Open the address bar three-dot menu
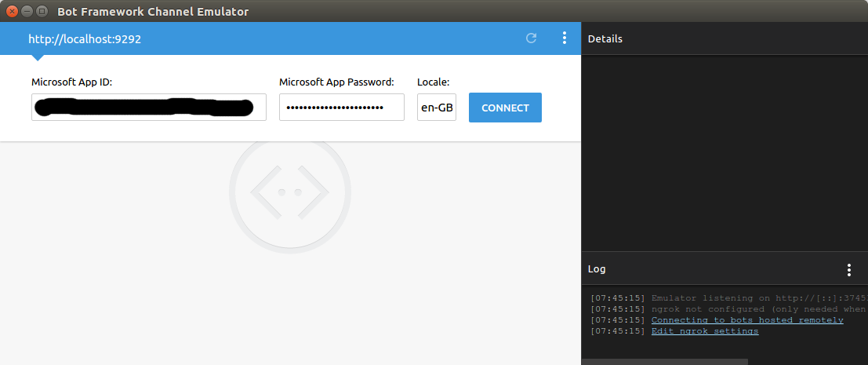Image resolution: width=868 pixels, height=365 pixels. pos(564,38)
